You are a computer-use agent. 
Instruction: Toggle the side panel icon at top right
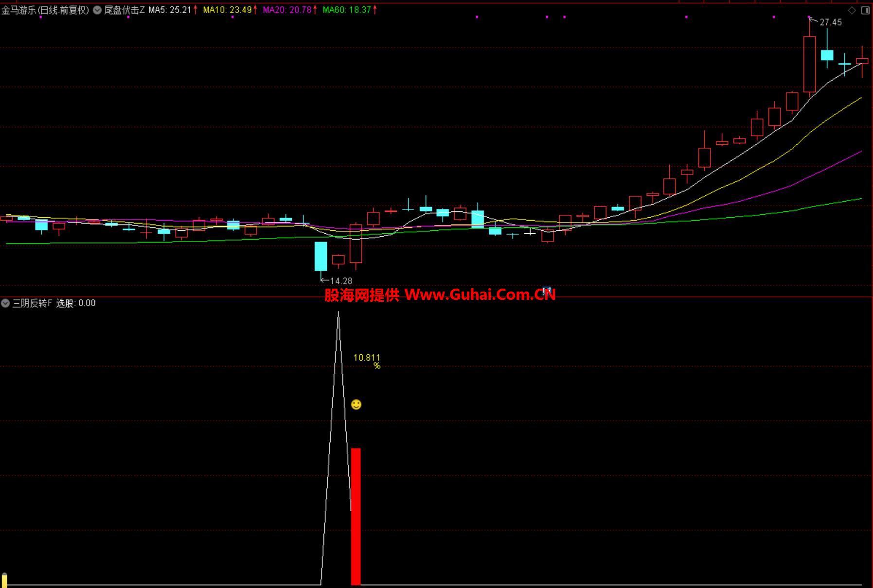click(x=865, y=10)
